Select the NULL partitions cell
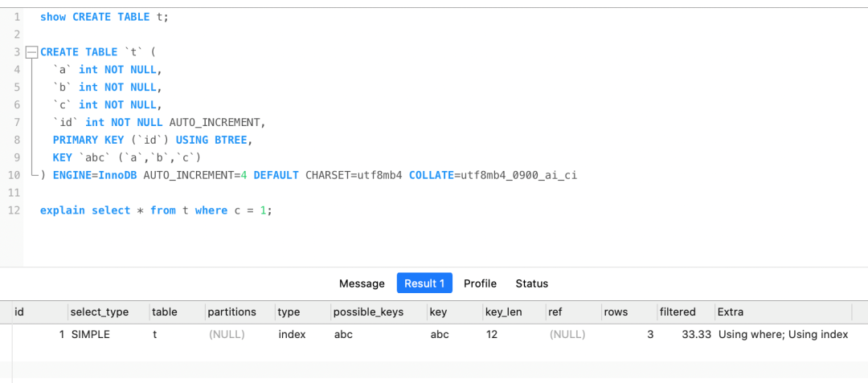Viewport: 868px width, 383px height. [227, 334]
